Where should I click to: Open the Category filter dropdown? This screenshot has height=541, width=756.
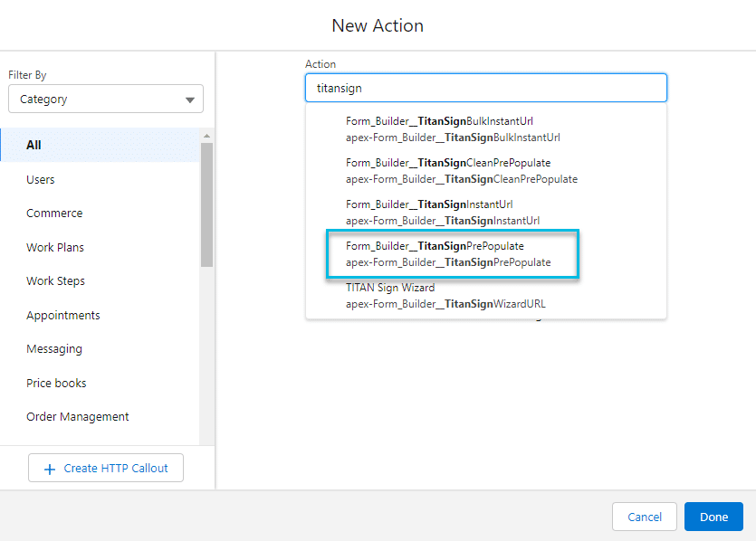coord(106,99)
